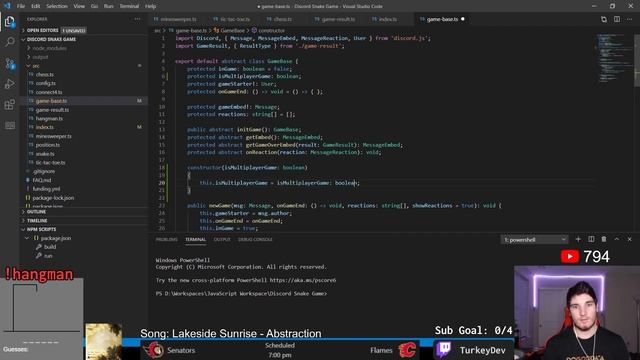This screenshot has height=360, width=640.
Task: Run the run npm script
Action: 48,256
